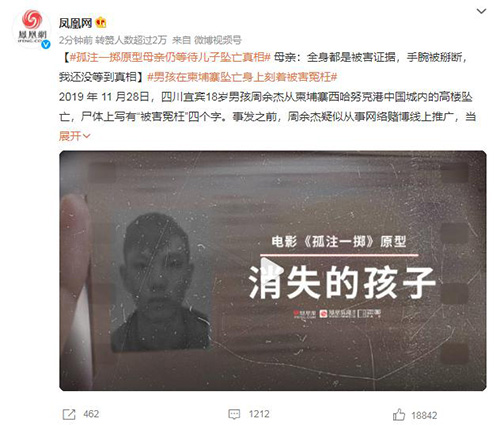Click the repost share icon
The height and width of the screenshot is (426, 500).
(69, 414)
